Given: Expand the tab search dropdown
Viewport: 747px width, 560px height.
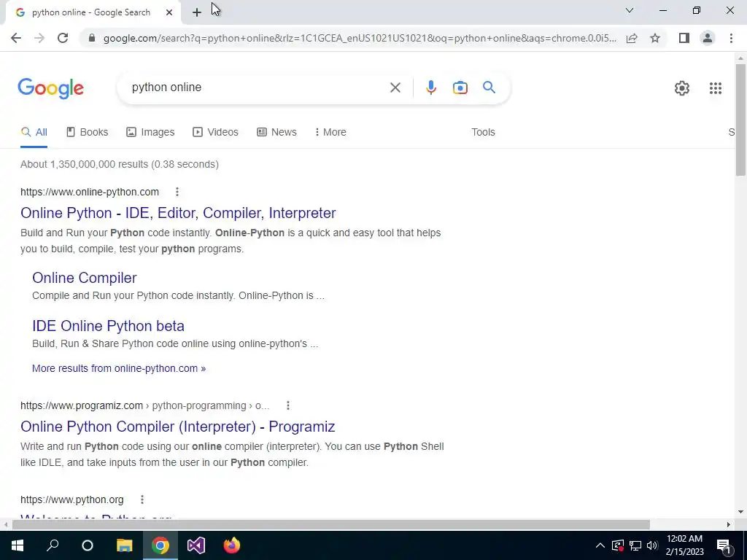Looking at the screenshot, I should click(x=630, y=10).
